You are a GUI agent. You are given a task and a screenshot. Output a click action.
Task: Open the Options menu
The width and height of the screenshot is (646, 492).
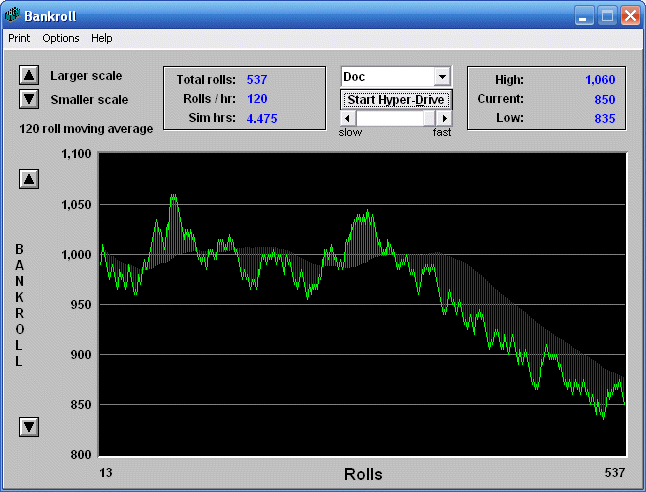61,38
